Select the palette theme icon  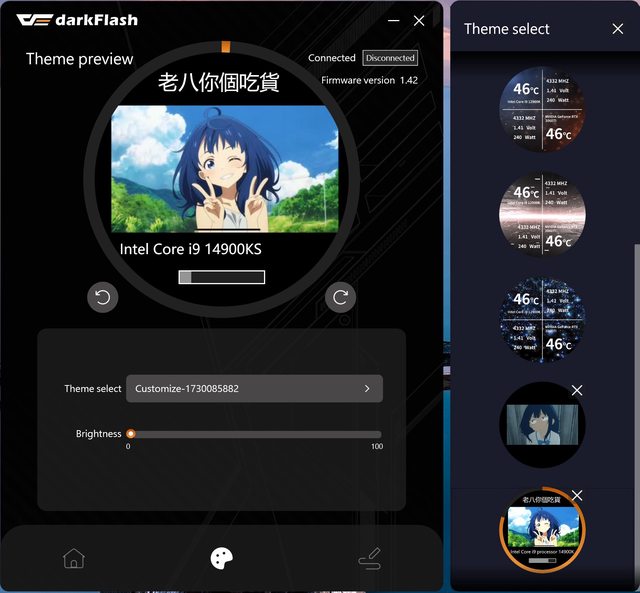[x=221, y=558]
